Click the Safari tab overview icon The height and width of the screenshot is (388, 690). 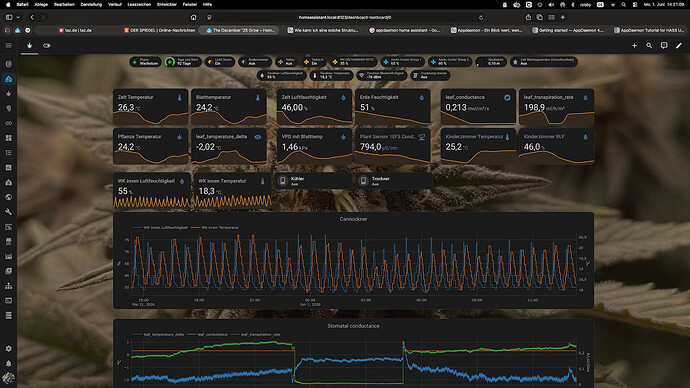click(x=540, y=18)
